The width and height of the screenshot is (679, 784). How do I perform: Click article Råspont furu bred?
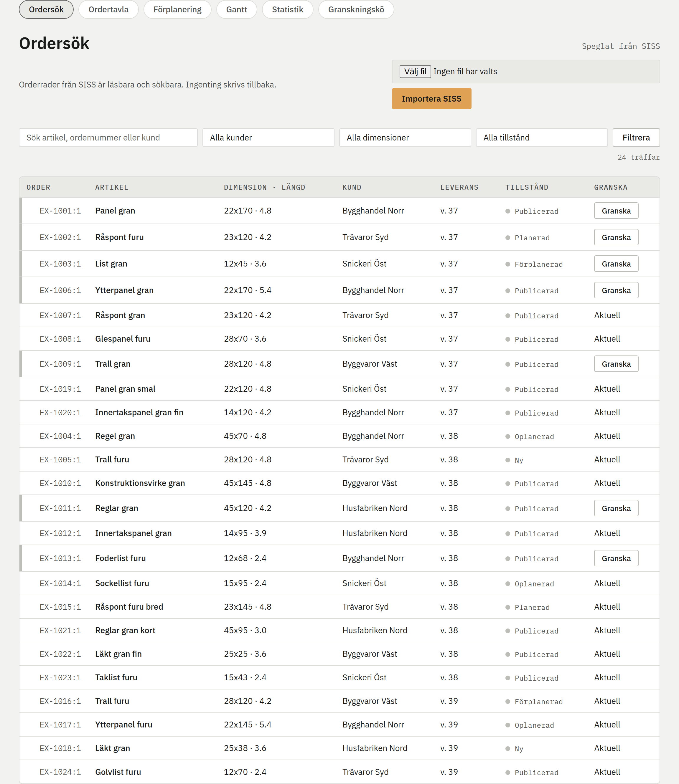129,607
